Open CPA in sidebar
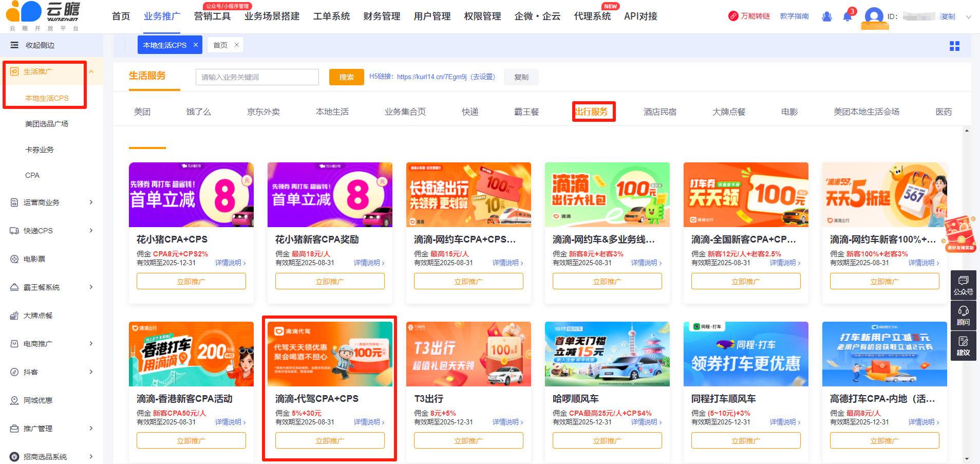980x464 pixels. 32,175
